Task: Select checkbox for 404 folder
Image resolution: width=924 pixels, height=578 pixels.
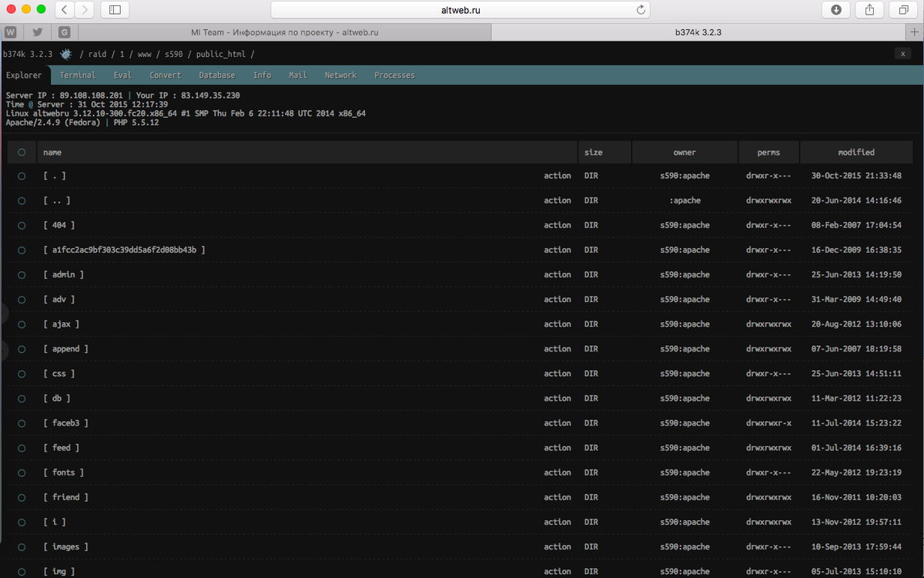Action: pyautogui.click(x=22, y=225)
